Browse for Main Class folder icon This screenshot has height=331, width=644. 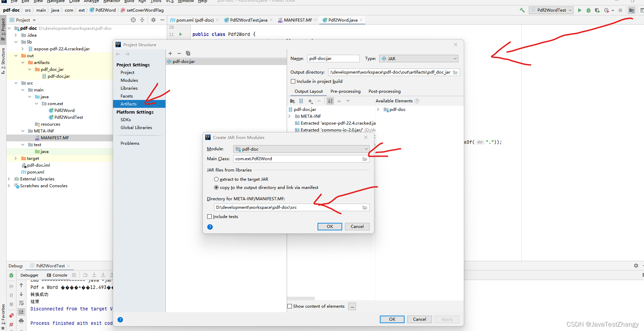click(x=365, y=159)
